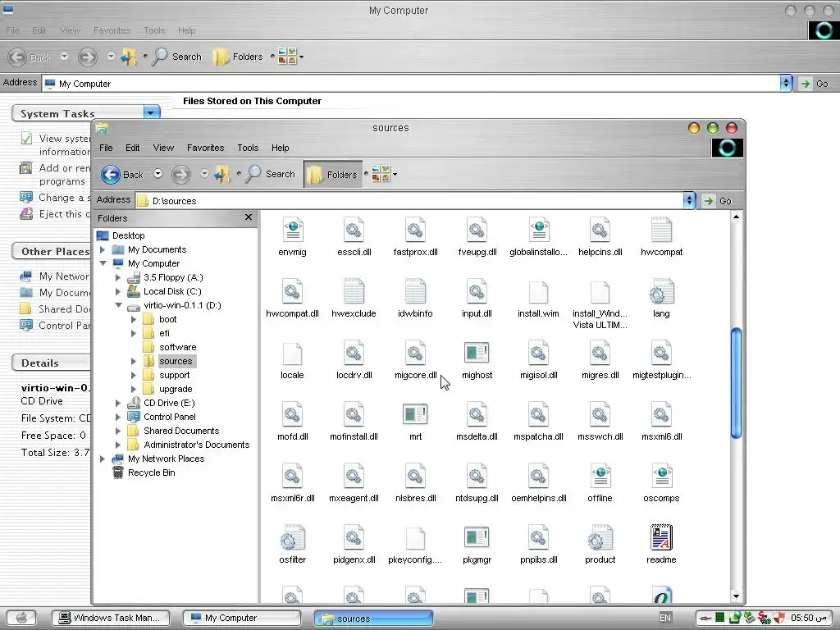Click the red shield tray icon
840x630 pixels.
point(779,618)
